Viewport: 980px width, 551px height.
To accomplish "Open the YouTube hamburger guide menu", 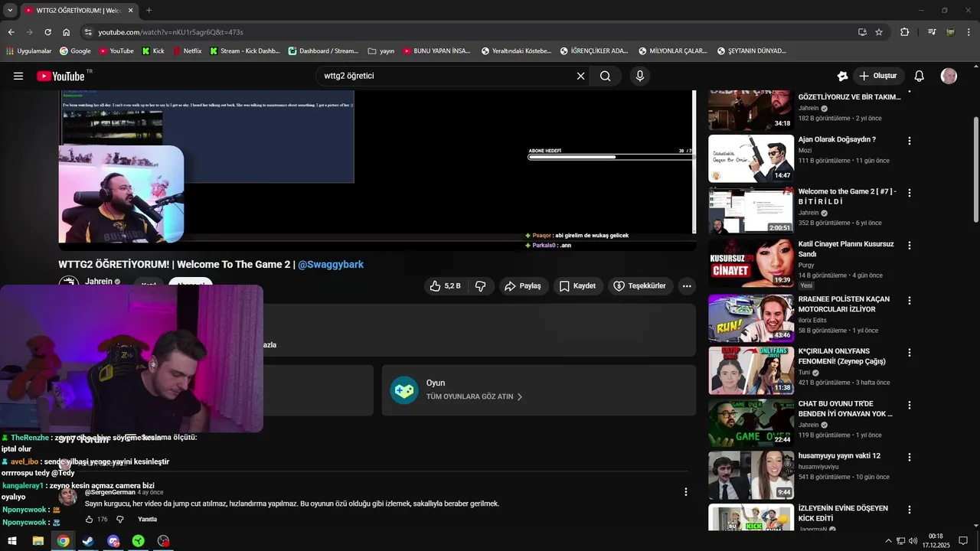I will [18, 76].
